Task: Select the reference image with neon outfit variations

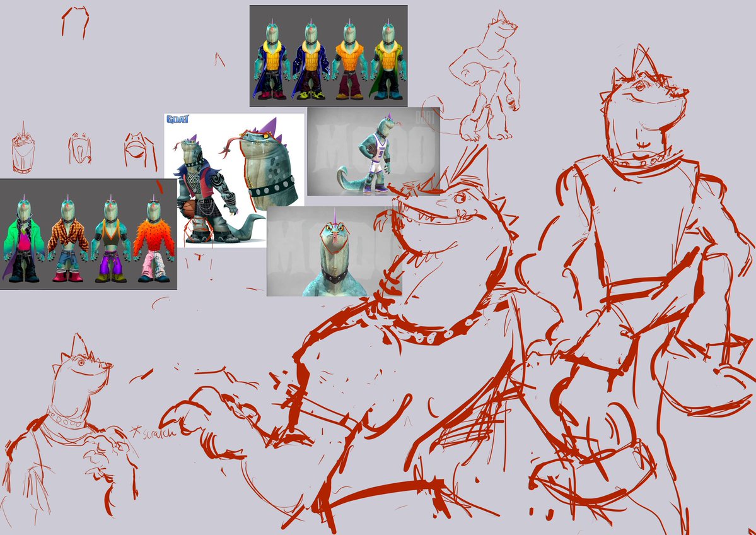Action: 88,235
